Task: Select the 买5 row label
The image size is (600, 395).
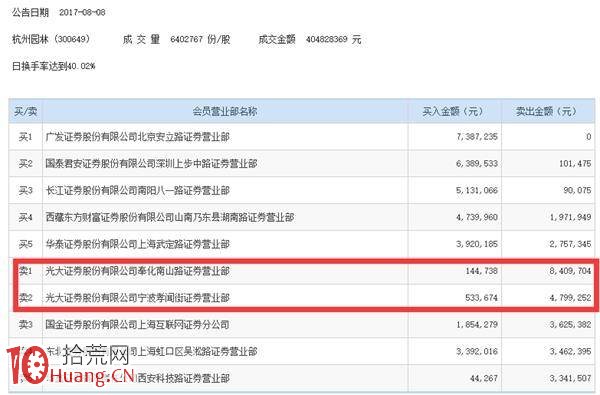Action: pos(26,244)
